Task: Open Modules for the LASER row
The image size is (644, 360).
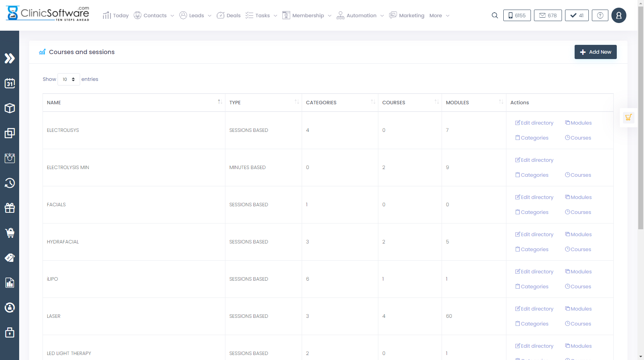Action: tap(578, 309)
